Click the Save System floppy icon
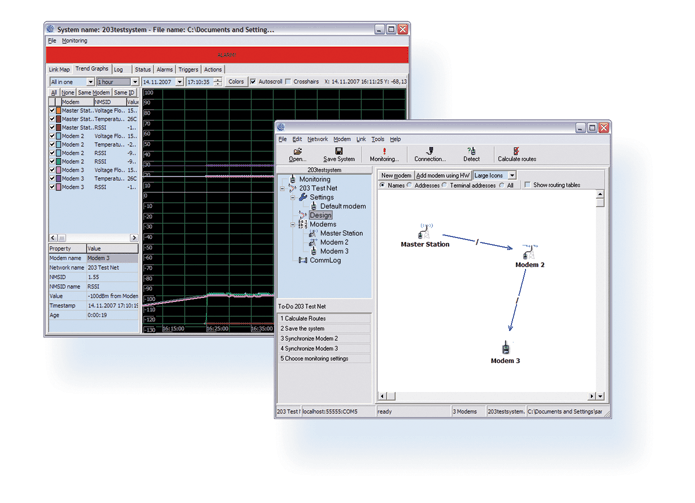This screenshot has height=503, width=695. [339, 151]
